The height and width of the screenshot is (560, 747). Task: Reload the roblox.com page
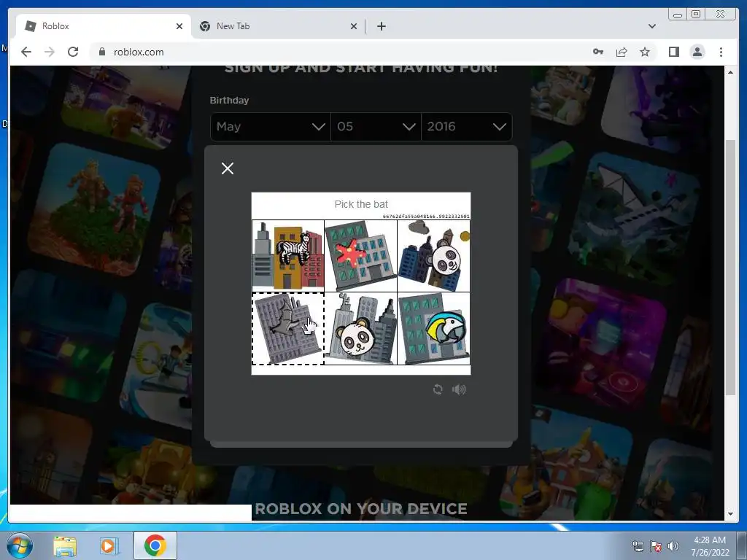coord(73,52)
